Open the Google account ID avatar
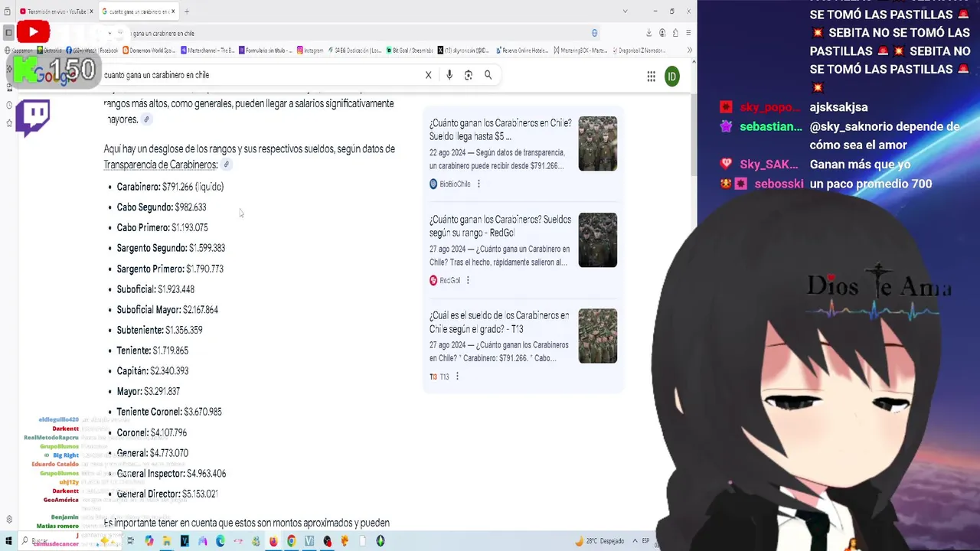 (671, 76)
